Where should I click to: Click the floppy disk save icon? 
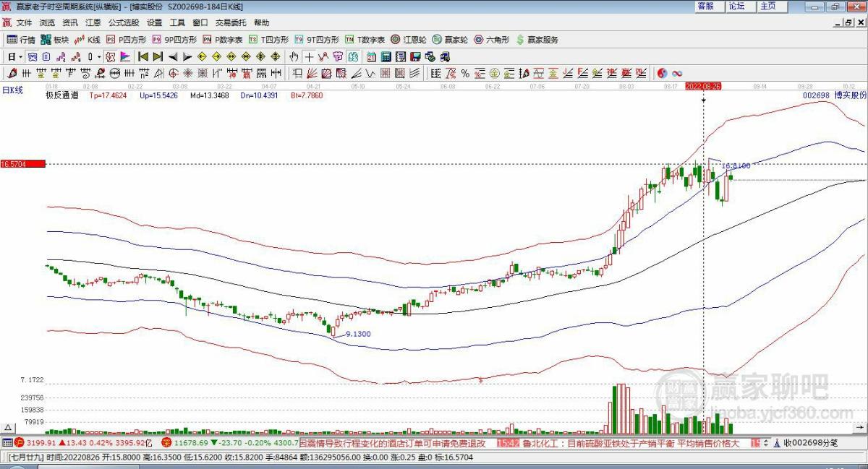coord(414,56)
